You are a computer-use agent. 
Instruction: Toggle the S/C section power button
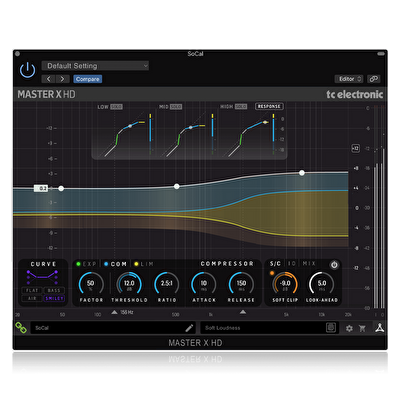click(x=334, y=265)
